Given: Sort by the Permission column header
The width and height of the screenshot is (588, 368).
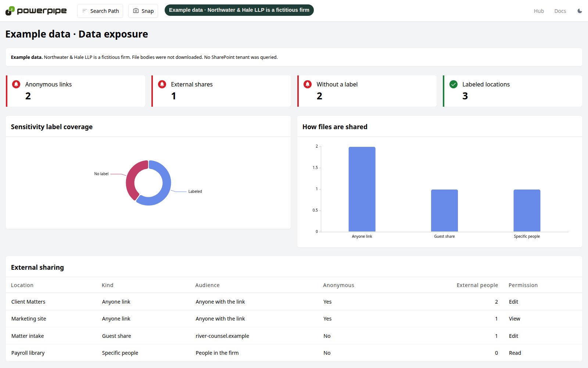Looking at the screenshot, I should [523, 285].
